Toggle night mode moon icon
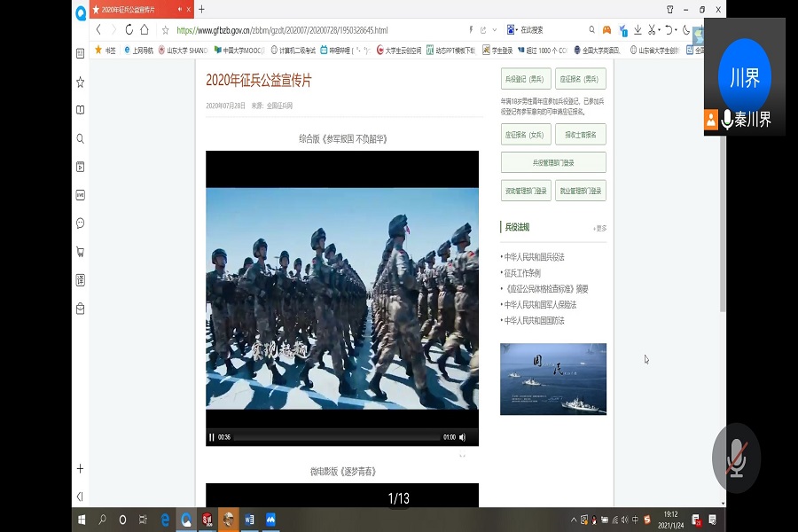 coord(686,30)
